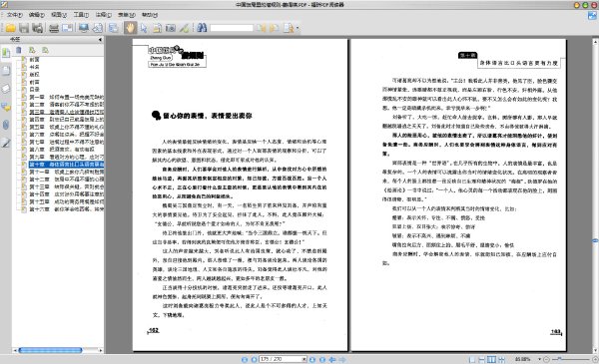Screen dimensions: 599x364
Task: Switch to full screen via the monitor icon
Action: 83,28
